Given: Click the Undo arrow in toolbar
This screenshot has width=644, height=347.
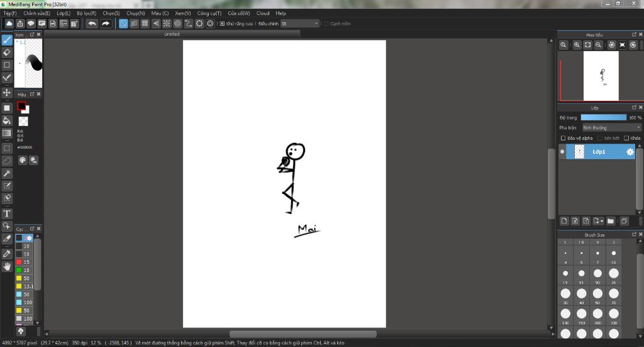Looking at the screenshot, I should 92,23.
